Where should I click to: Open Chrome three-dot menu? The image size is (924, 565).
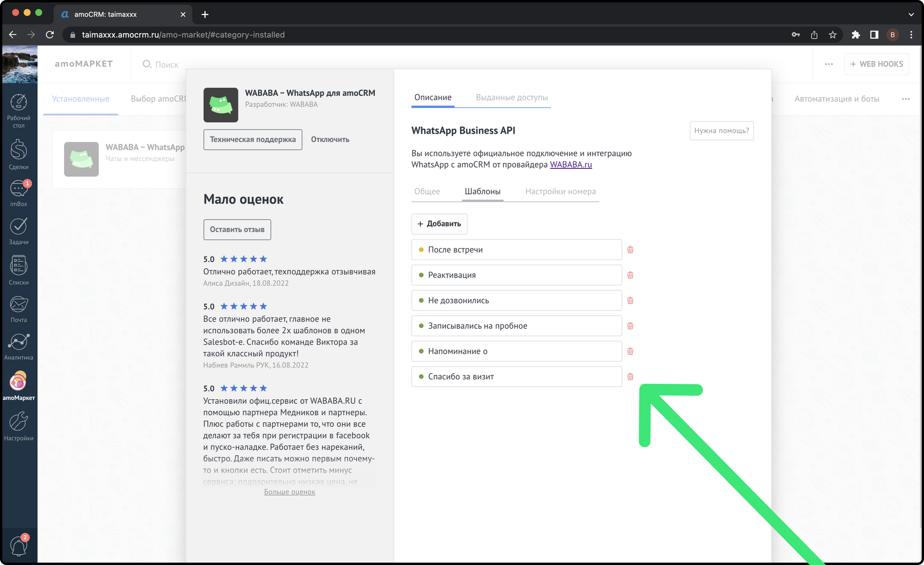[911, 35]
